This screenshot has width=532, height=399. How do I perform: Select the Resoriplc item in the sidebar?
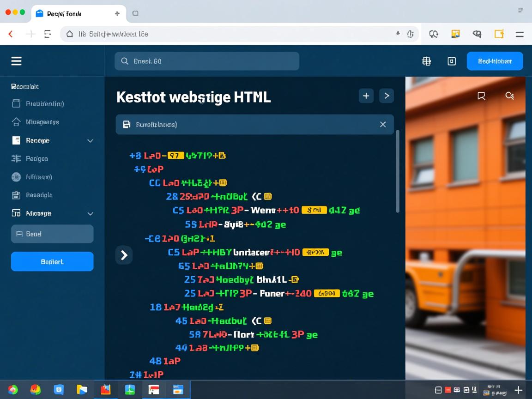pyautogui.click(x=39, y=195)
